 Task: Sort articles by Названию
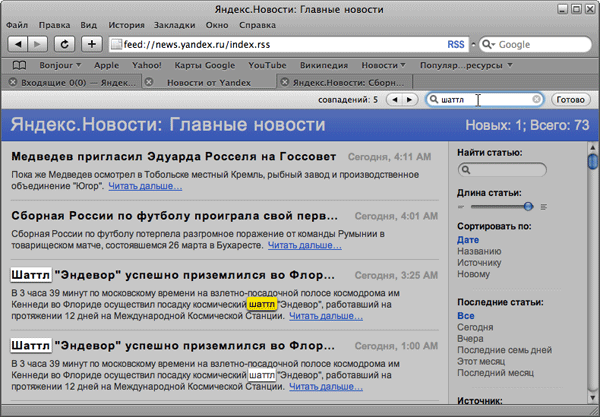tap(479, 251)
